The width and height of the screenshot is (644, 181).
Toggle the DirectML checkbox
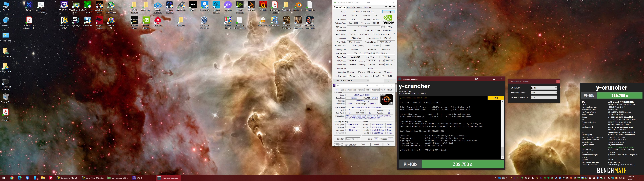point(385,73)
